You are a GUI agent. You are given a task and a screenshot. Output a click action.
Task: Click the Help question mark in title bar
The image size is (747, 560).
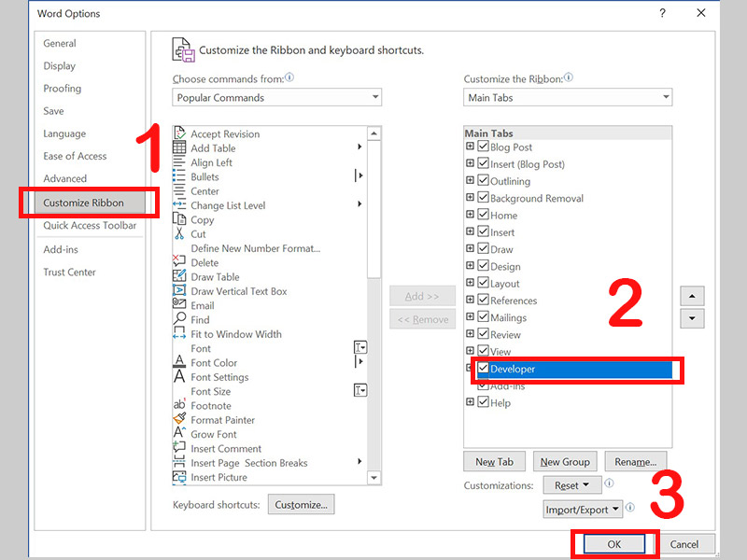tap(662, 13)
